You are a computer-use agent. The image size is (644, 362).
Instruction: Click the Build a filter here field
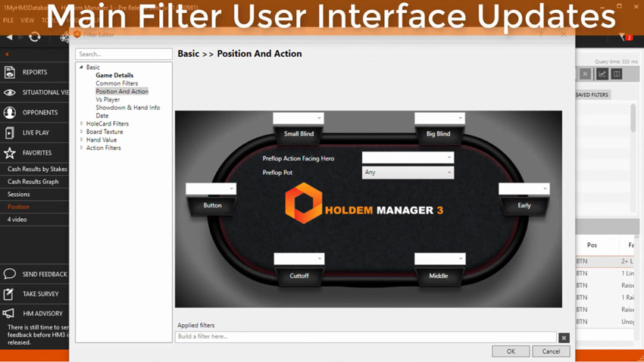pos(365,336)
